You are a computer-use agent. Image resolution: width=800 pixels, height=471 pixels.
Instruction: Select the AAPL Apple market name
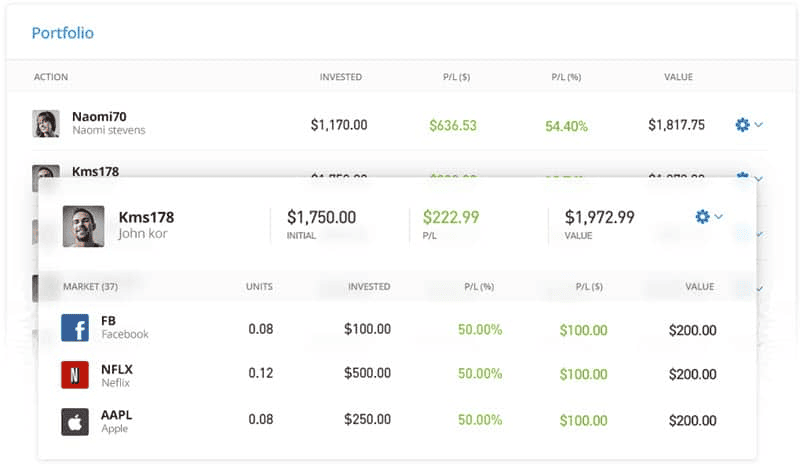pyautogui.click(x=117, y=415)
